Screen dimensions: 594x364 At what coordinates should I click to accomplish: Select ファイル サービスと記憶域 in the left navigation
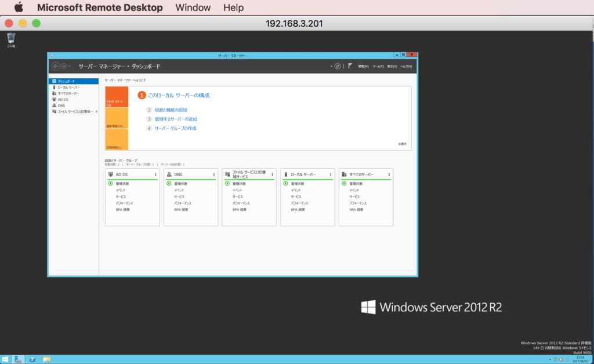click(x=74, y=112)
